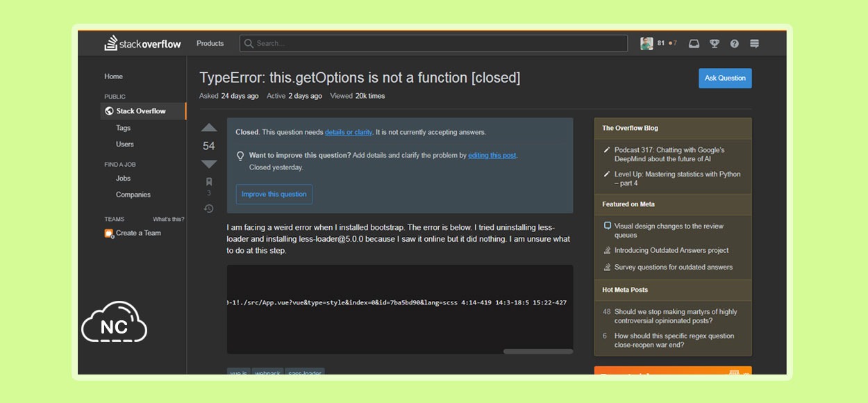Go to Home in sidebar

pos(113,76)
